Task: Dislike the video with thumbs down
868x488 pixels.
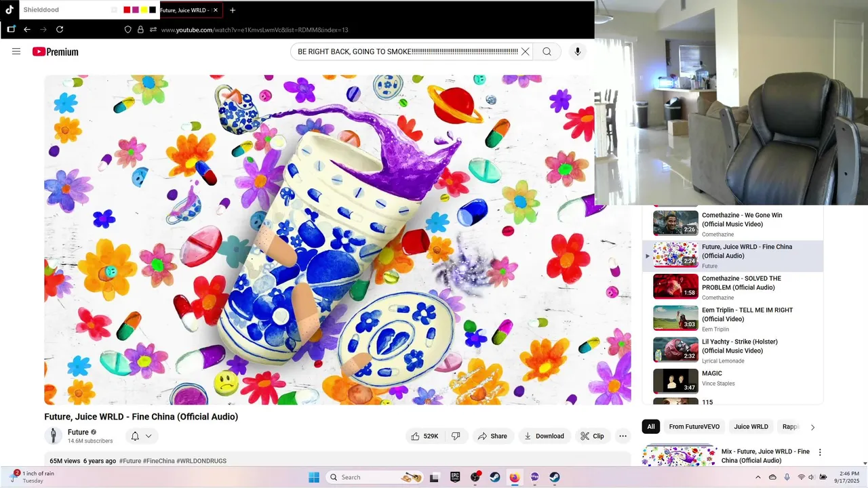Action: click(x=456, y=436)
